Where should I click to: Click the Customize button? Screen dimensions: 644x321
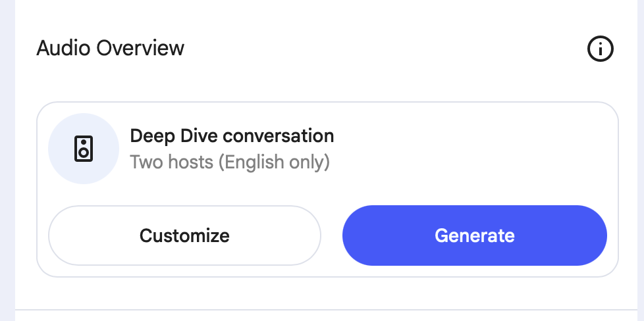184,235
